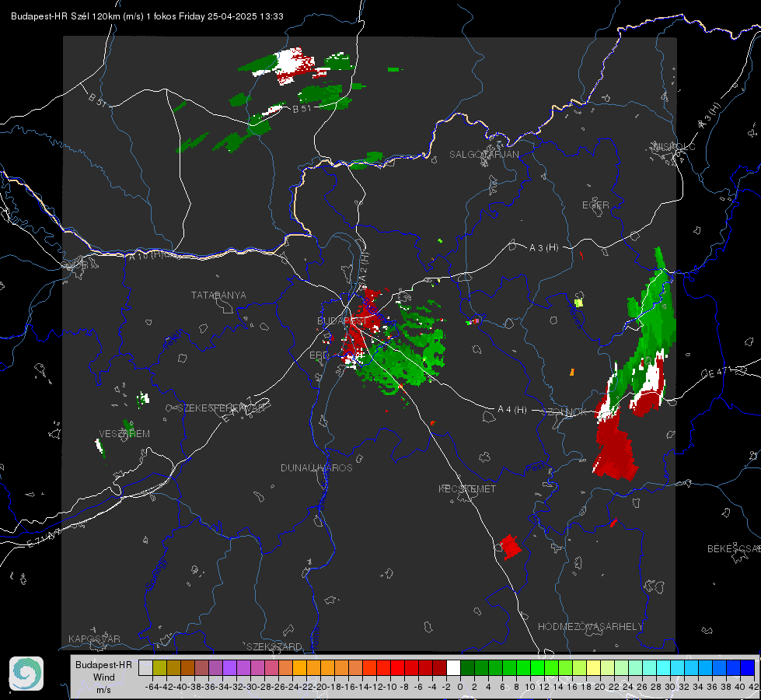The width and height of the screenshot is (761, 700).
Task: Click the blue Pest county label
Action: coord(536,467)
